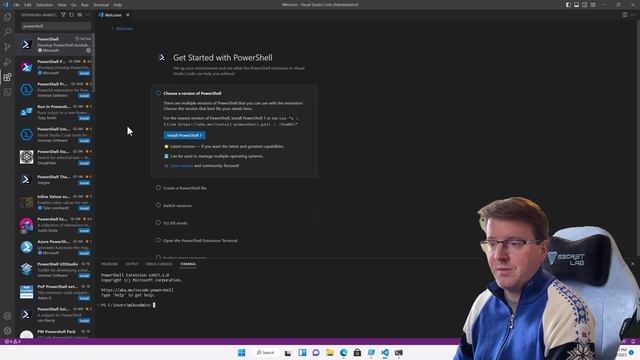
Task: Open the View menu
Action: tap(62, 5)
